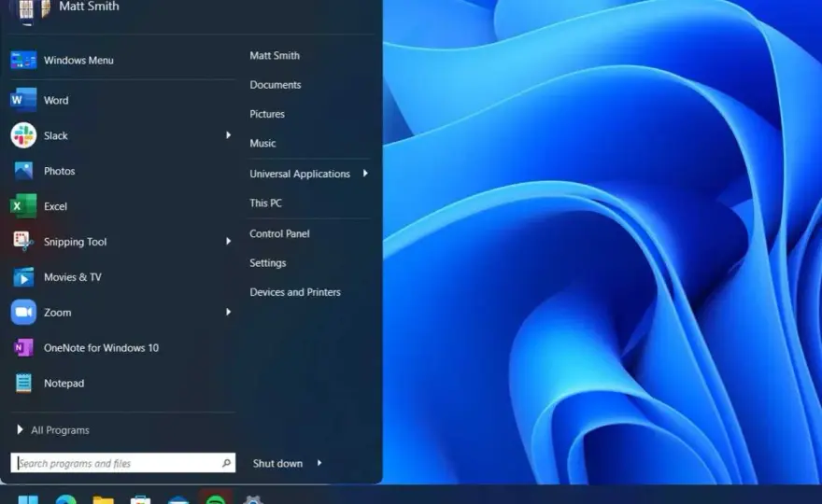Screen dimensions: 822x504
Task: Expand the Snipping Tool submenu arrow
Action: coord(228,241)
